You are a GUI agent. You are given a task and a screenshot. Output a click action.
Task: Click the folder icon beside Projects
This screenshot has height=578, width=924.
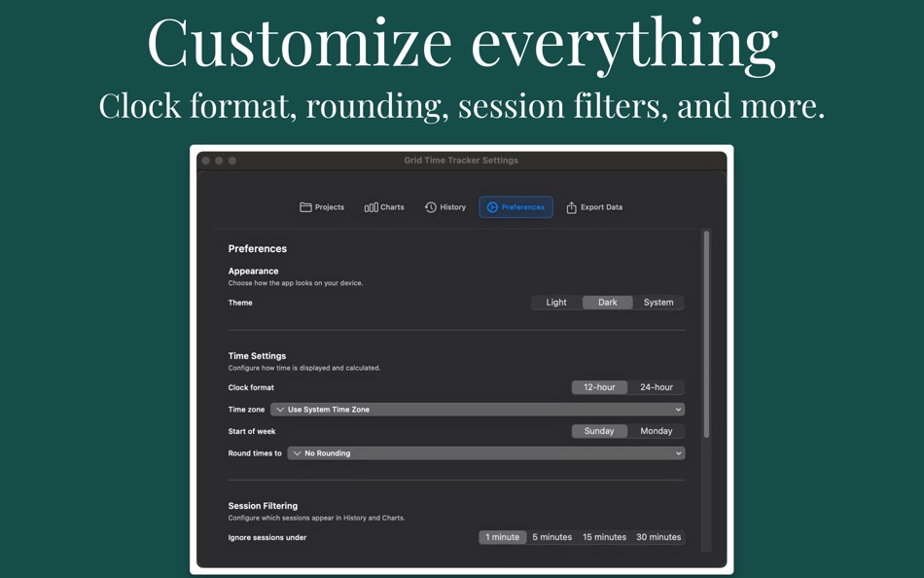[x=305, y=207]
